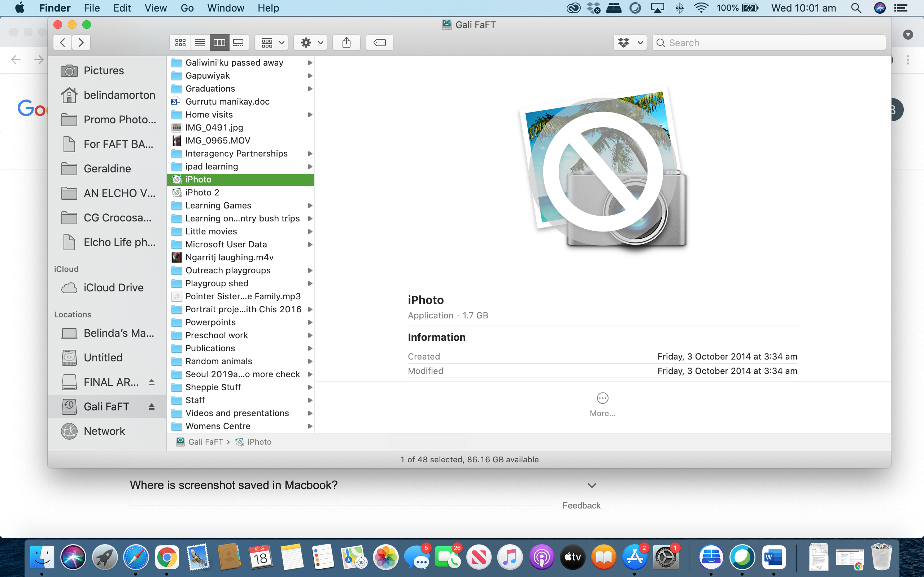Eject the Gali FaFT drive
The width and height of the screenshot is (924, 577).
coord(152,406)
